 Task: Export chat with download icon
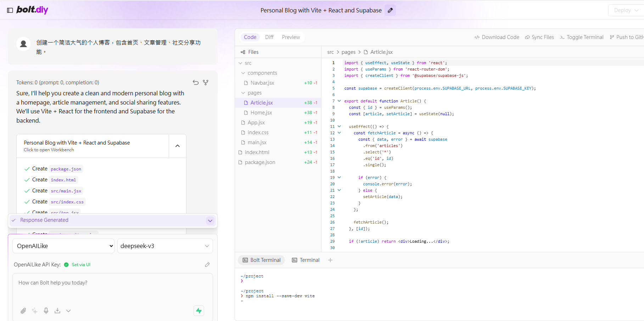(57, 311)
